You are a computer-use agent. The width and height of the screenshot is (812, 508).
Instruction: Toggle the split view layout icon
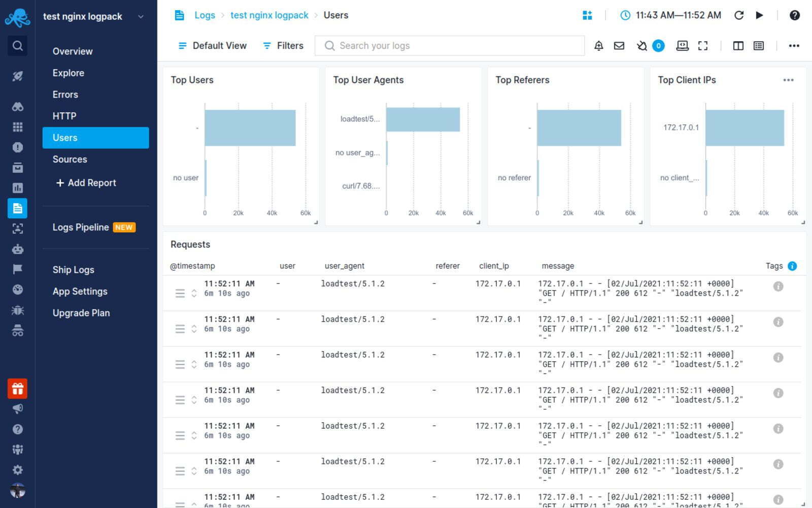[738, 46]
